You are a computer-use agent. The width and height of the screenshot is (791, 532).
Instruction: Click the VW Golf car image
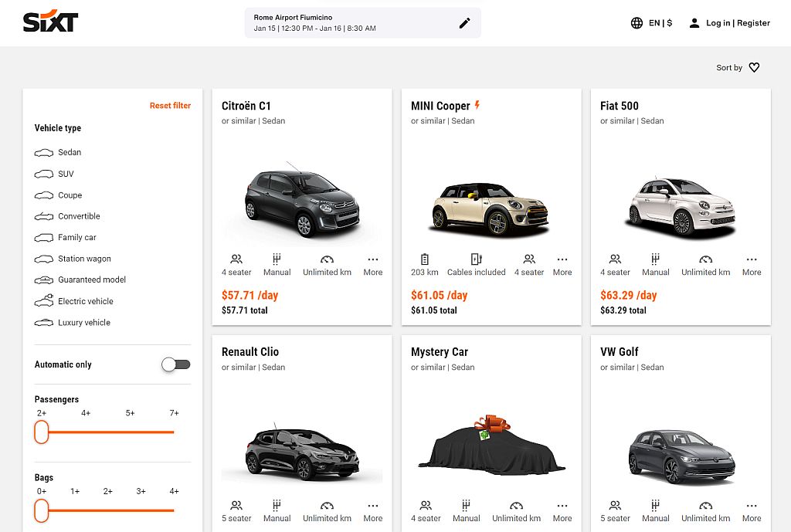coord(681,456)
